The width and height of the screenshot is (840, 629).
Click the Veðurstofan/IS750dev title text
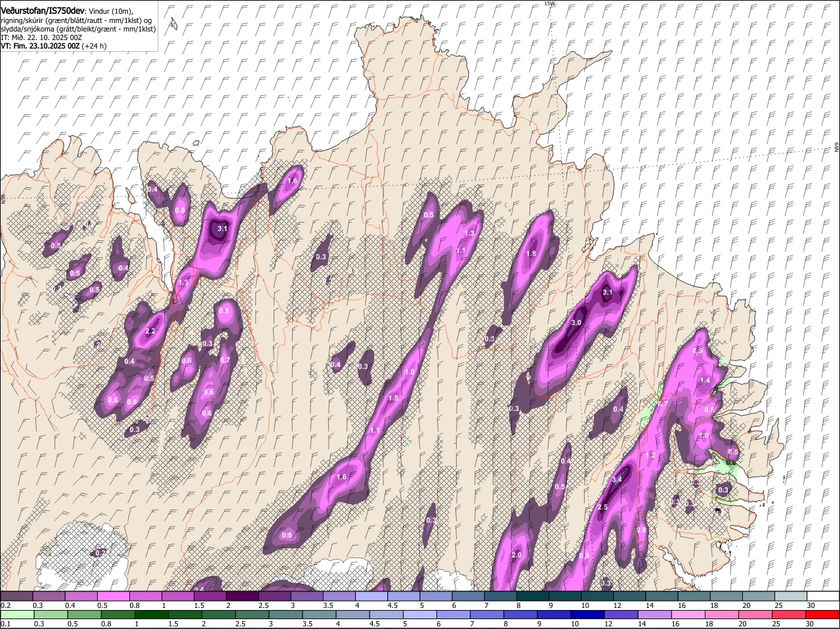(42, 11)
